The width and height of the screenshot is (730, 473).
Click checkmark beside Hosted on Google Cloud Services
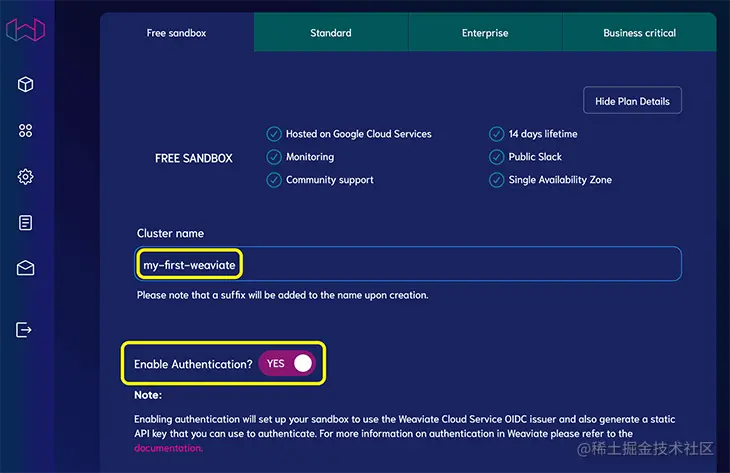274,134
